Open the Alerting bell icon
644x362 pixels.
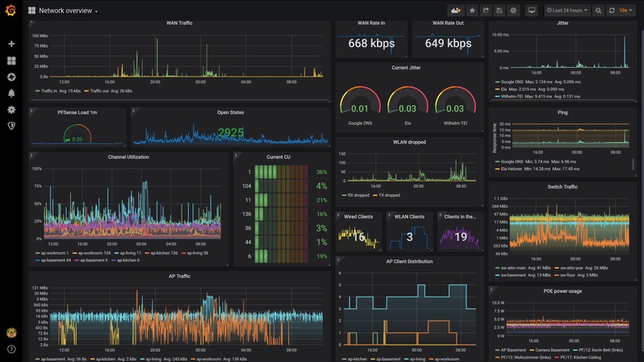12,93
